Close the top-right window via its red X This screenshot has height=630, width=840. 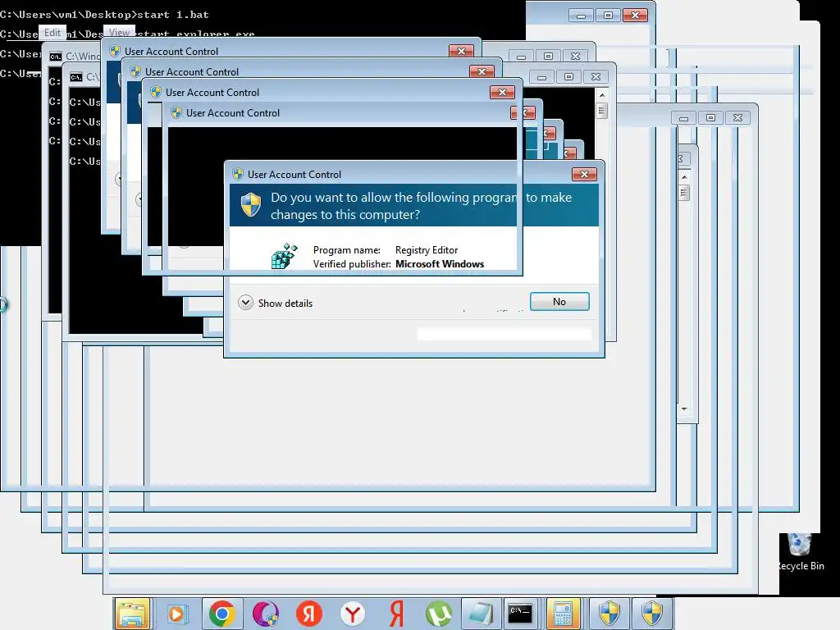(636, 16)
